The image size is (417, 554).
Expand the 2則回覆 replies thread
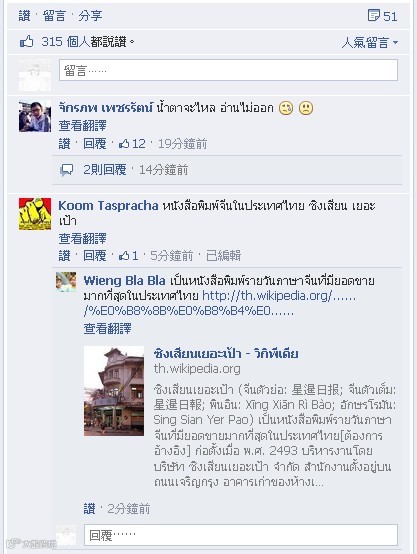click(x=105, y=170)
